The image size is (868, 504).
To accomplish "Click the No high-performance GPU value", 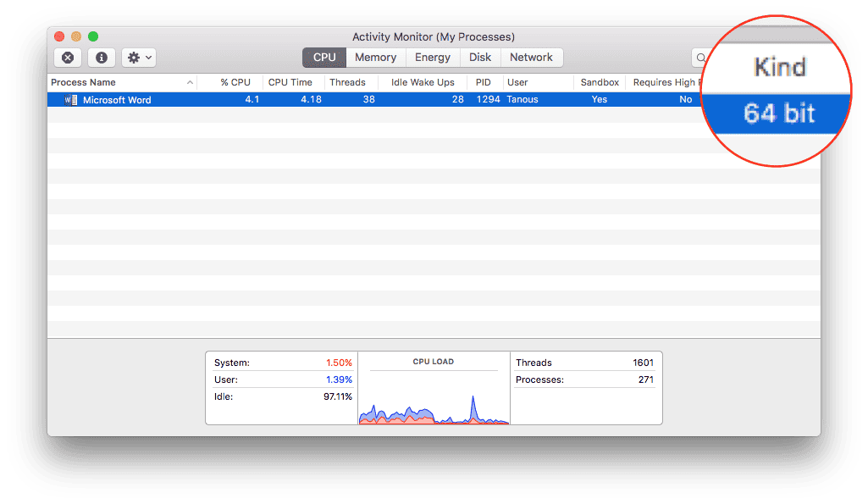I will point(686,100).
